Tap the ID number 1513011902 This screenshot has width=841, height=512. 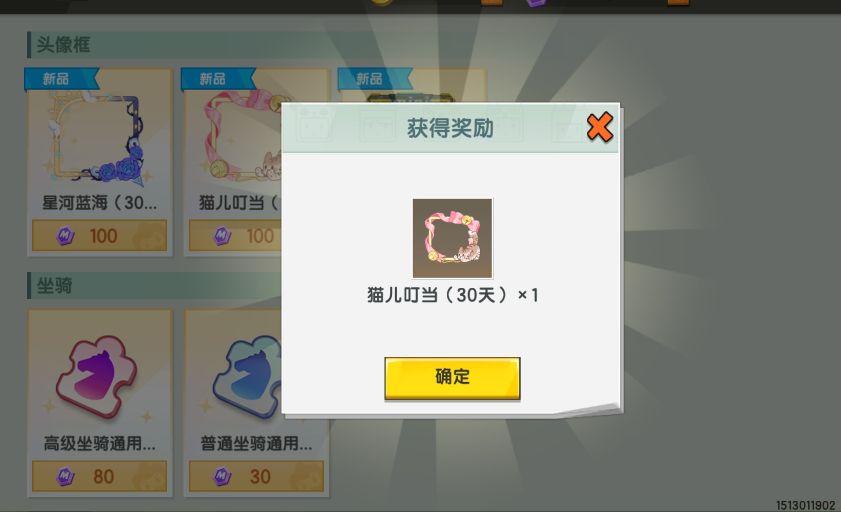click(806, 505)
